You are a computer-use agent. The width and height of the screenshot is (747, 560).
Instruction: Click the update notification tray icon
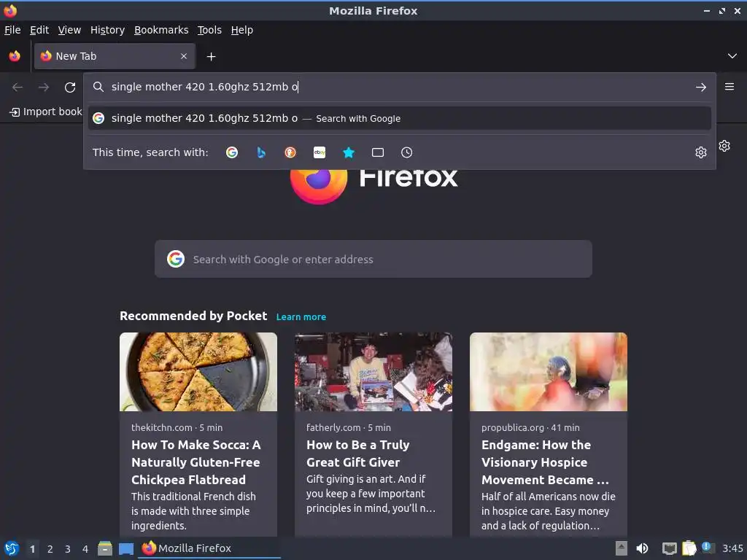tap(708, 548)
